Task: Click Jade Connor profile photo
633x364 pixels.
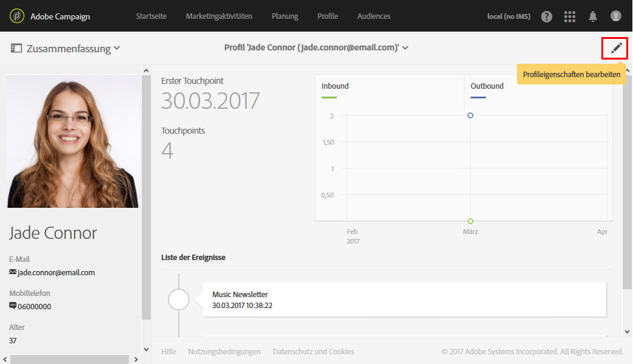Action: pyautogui.click(x=73, y=141)
